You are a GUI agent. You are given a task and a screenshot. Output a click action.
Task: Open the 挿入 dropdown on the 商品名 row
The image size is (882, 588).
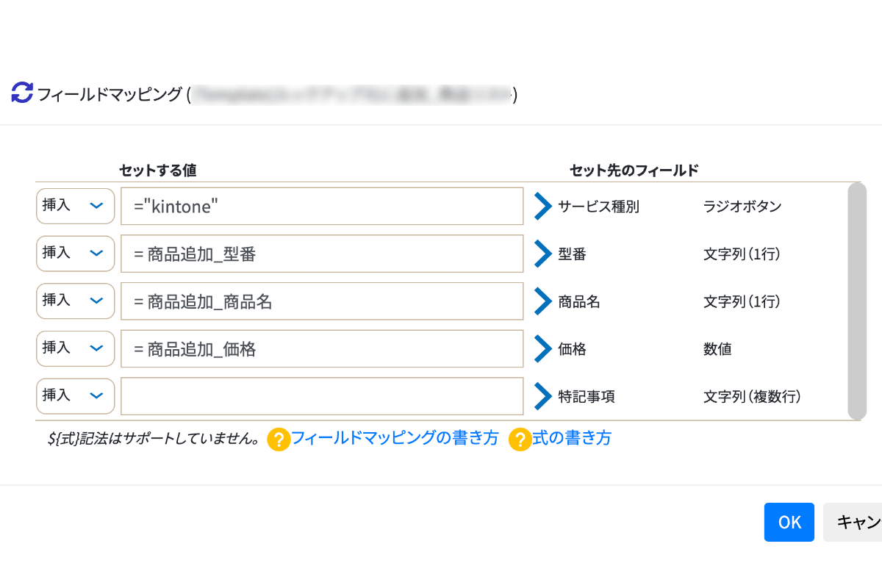[74, 301]
